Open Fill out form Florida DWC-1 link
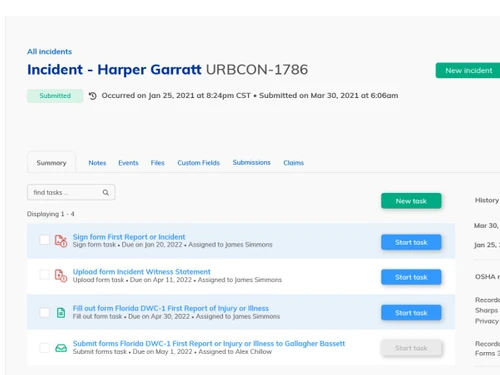Image resolution: width=500 pixels, height=375 pixels. coord(171,308)
